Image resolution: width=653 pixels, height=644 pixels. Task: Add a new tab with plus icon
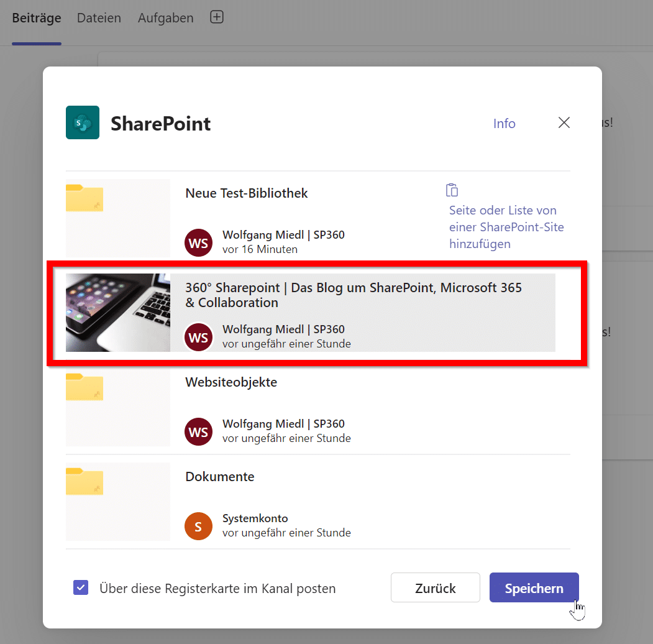[x=217, y=17]
